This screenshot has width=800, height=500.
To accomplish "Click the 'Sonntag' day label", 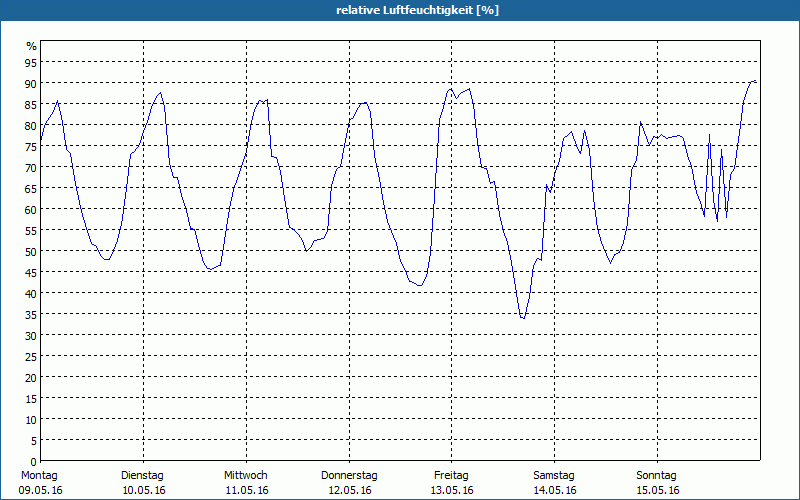I will click(657, 476).
